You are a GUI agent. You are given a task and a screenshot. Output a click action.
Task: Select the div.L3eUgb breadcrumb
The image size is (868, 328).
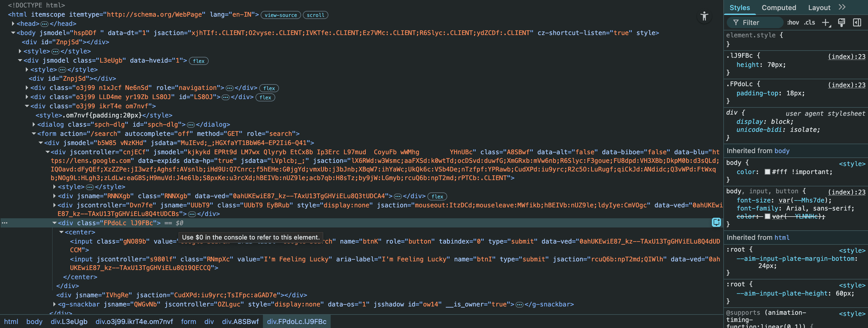pos(69,322)
